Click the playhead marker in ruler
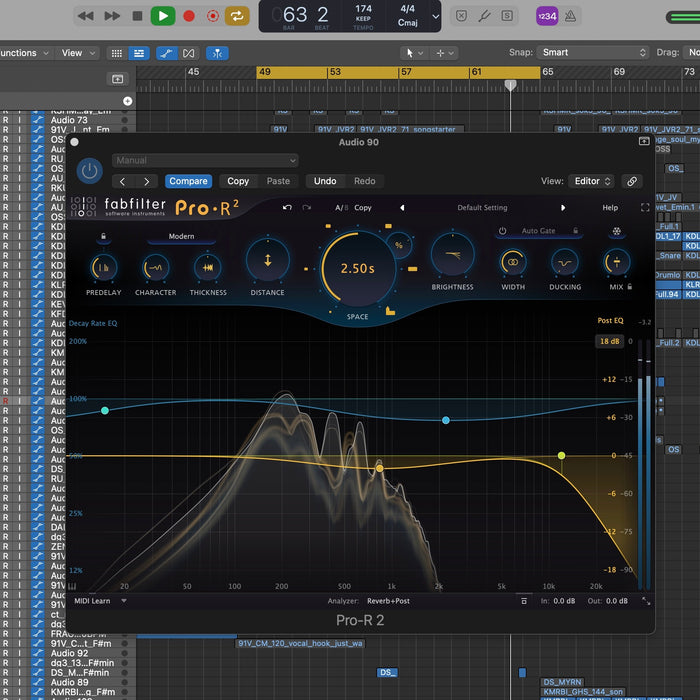Viewport: 700px width, 700px height. [510, 85]
